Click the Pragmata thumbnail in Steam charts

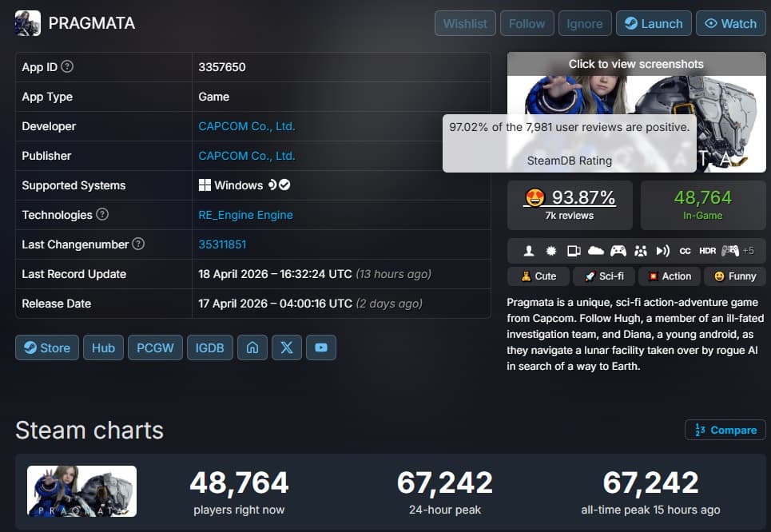pyautogui.click(x=82, y=491)
